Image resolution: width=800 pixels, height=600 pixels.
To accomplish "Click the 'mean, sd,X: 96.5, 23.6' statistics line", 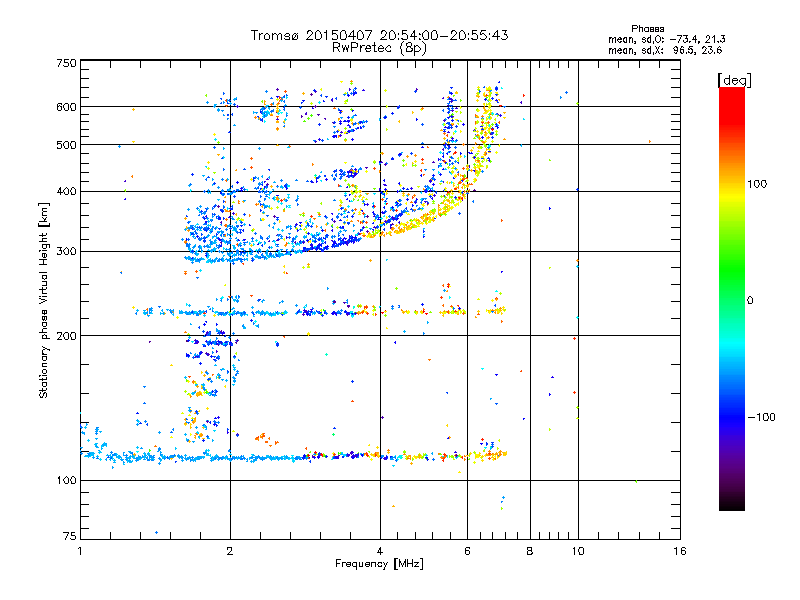I will (665, 50).
